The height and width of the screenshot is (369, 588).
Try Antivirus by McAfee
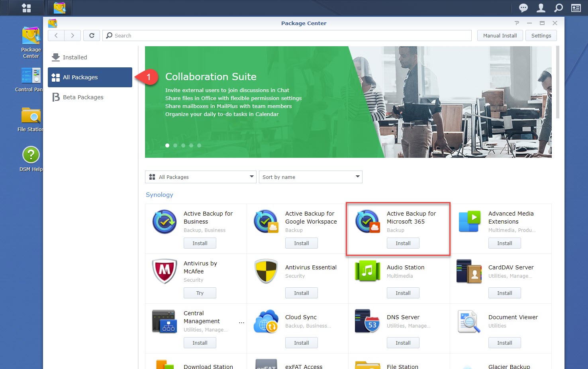tap(200, 293)
